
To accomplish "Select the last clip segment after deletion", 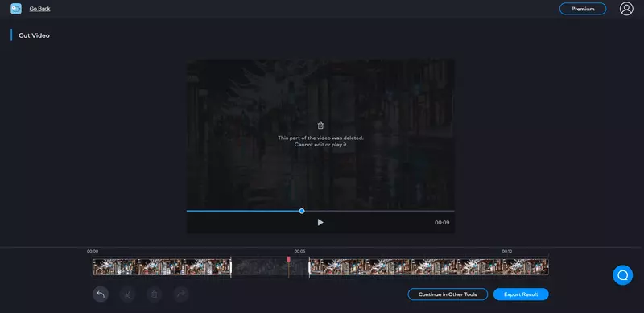I will coord(429,267).
